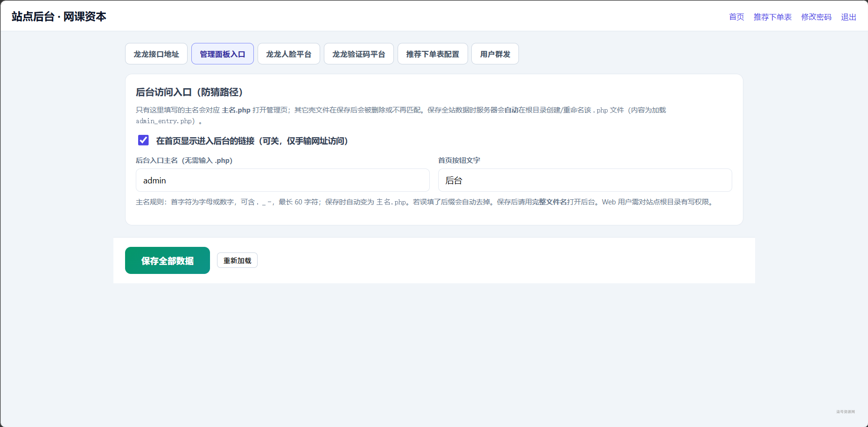This screenshot has width=868, height=427.
Task: Toggle 在首页显示进入后台的链接 checkbox
Action: [143, 140]
